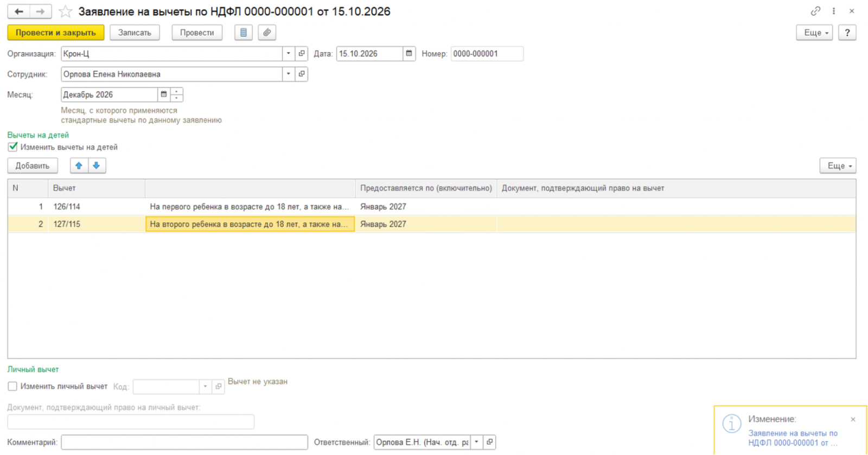Move deduction row up with blue arrow
Viewport: 868px width, 455px height.
79,166
